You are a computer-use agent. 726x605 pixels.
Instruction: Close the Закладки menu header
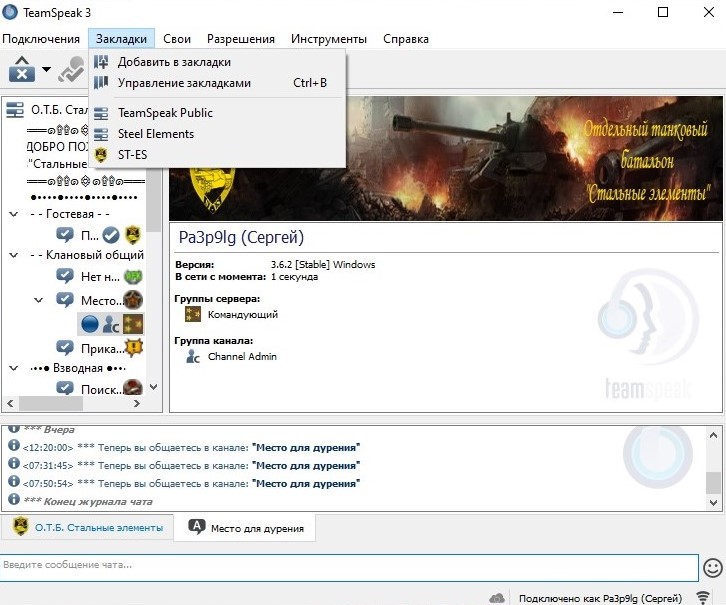coord(121,39)
